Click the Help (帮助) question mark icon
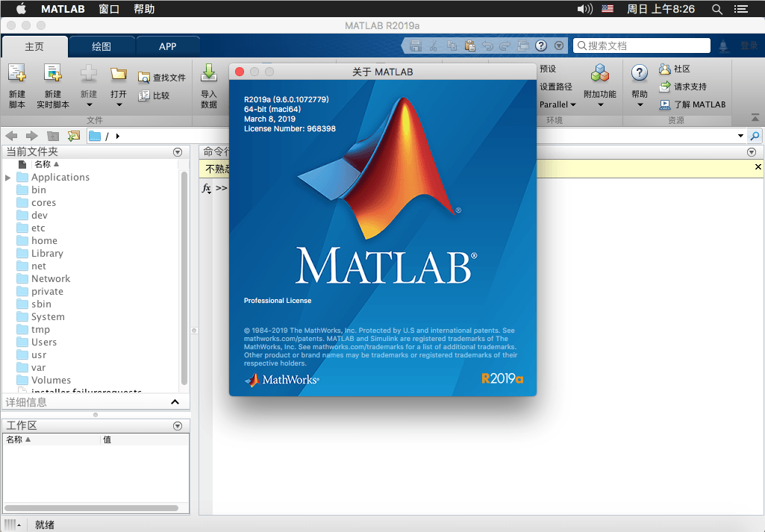Image resolution: width=765 pixels, height=532 pixels. tap(639, 73)
